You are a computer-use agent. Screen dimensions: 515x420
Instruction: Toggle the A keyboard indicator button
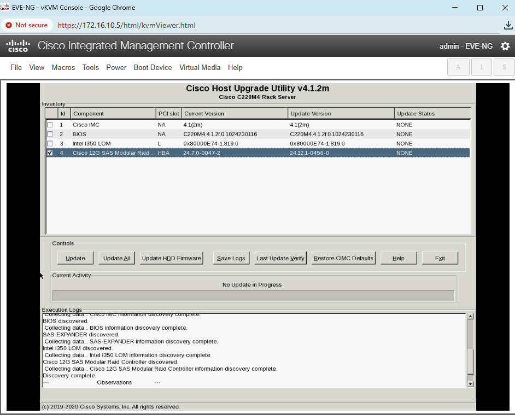point(458,67)
